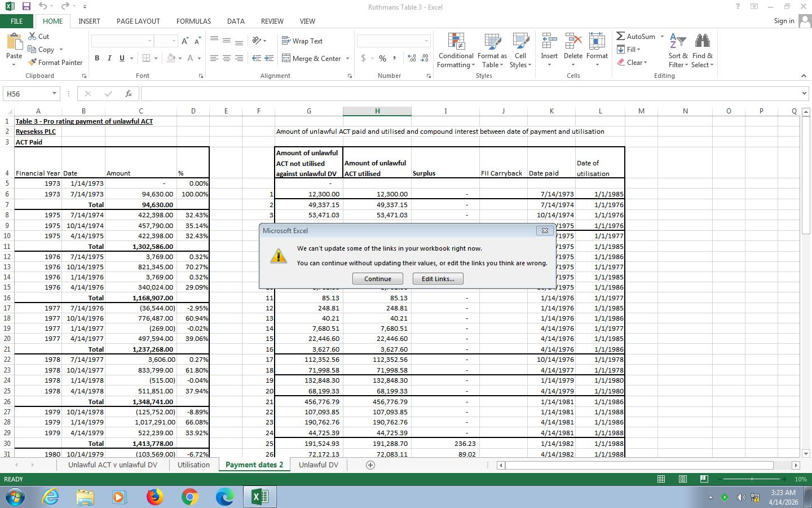The image size is (812, 508).
Task: Toggle Wrap Text option
Action: coord(302,41)
